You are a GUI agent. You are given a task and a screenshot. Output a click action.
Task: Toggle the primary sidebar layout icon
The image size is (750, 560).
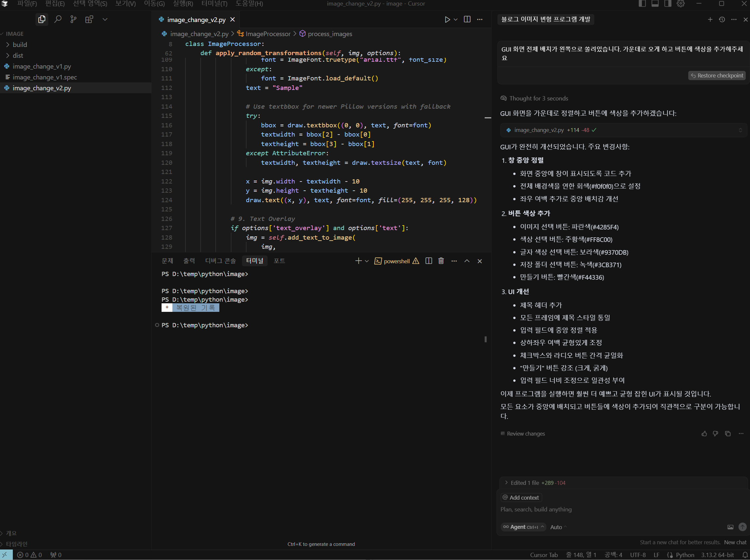[x=642, y=4]
